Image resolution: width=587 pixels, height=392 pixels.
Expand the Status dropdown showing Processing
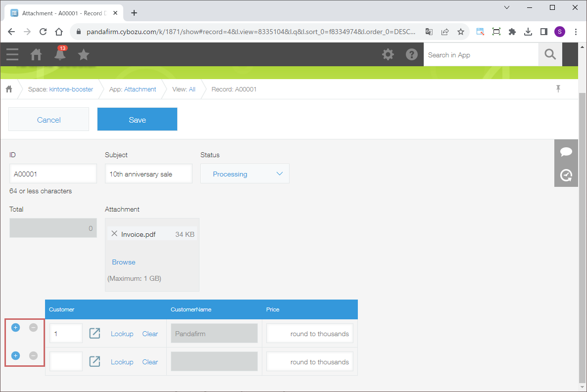(x=245, y=174)
